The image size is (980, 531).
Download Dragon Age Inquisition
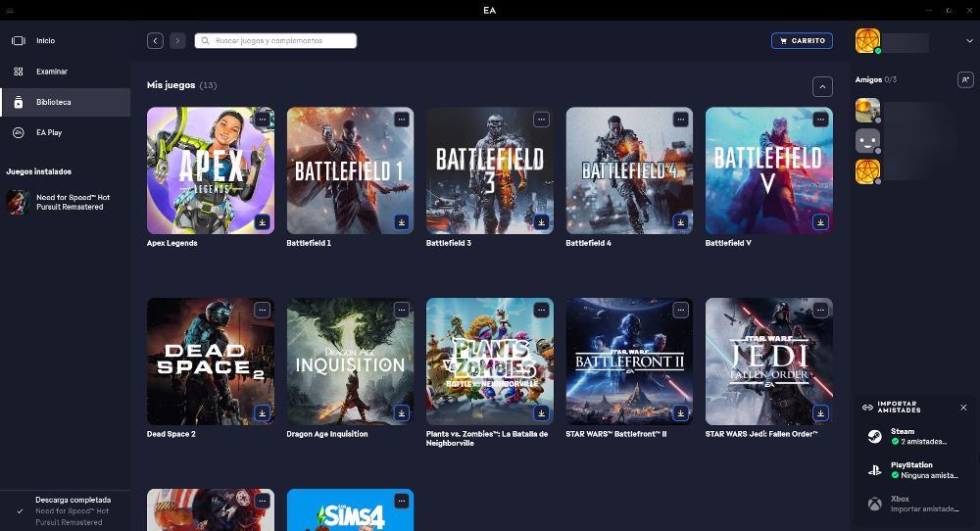click(402, 412)
